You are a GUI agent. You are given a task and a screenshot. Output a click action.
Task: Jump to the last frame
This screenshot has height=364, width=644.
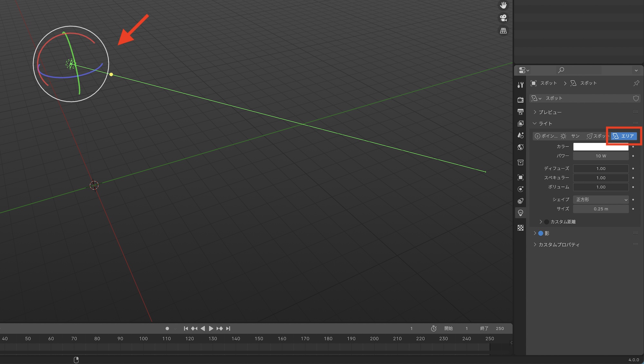click(x=228, y=329)
